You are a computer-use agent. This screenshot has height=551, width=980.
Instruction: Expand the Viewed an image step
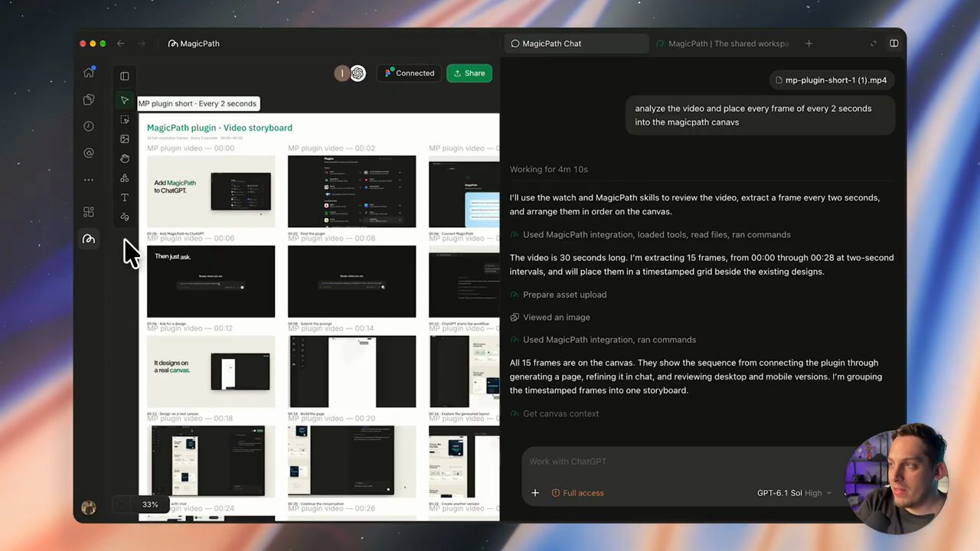pos(550,317)
